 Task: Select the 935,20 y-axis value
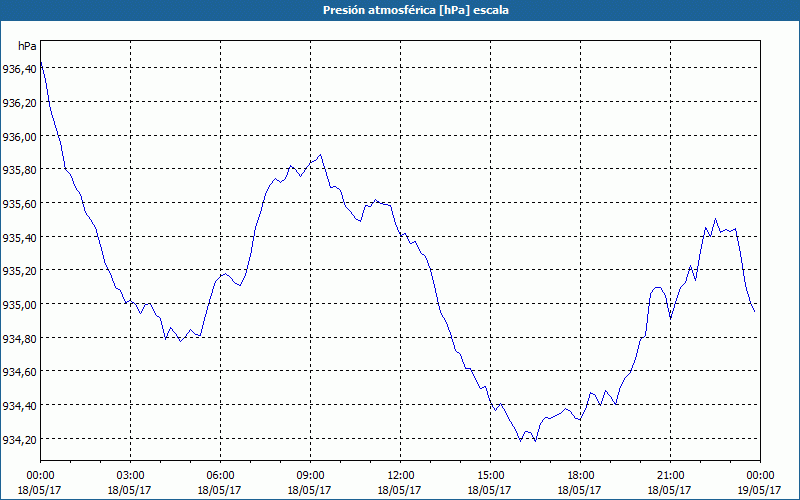[x=20, y=271]
